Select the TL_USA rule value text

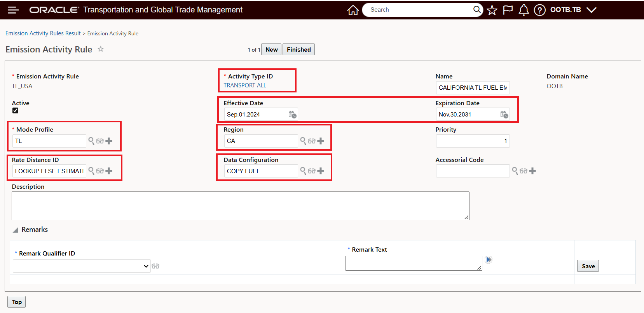click(22, 86)
